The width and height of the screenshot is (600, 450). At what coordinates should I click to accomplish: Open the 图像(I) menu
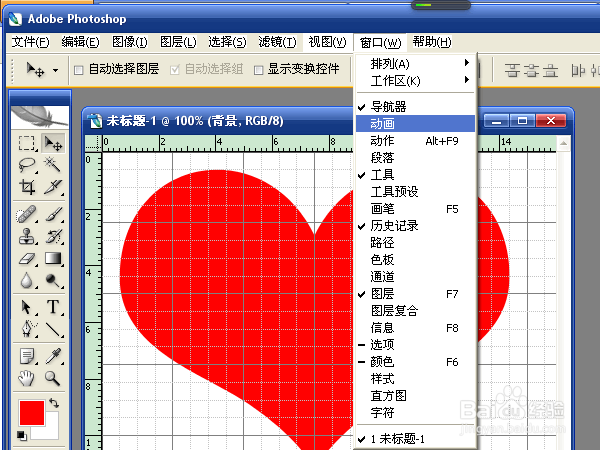tap(129, 42)
